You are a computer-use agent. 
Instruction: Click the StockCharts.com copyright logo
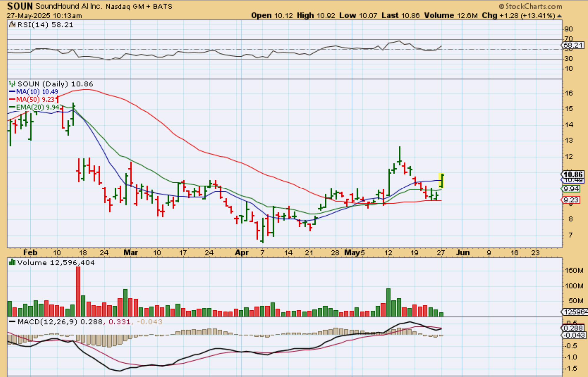click(530, 6)
